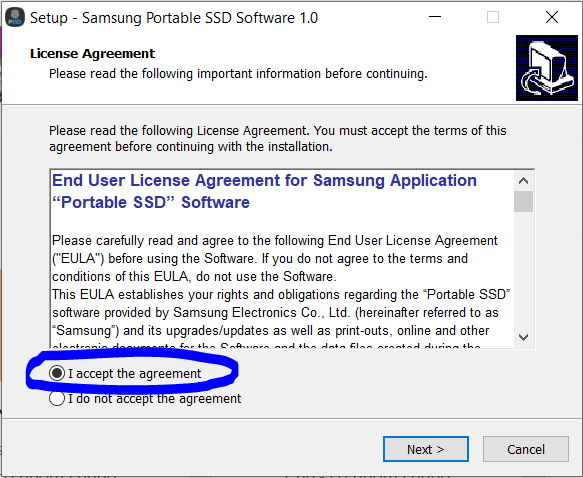Viewport: 583px width, 478px height.
Task: Continue with the Next > button
Action: click(426, 449)
